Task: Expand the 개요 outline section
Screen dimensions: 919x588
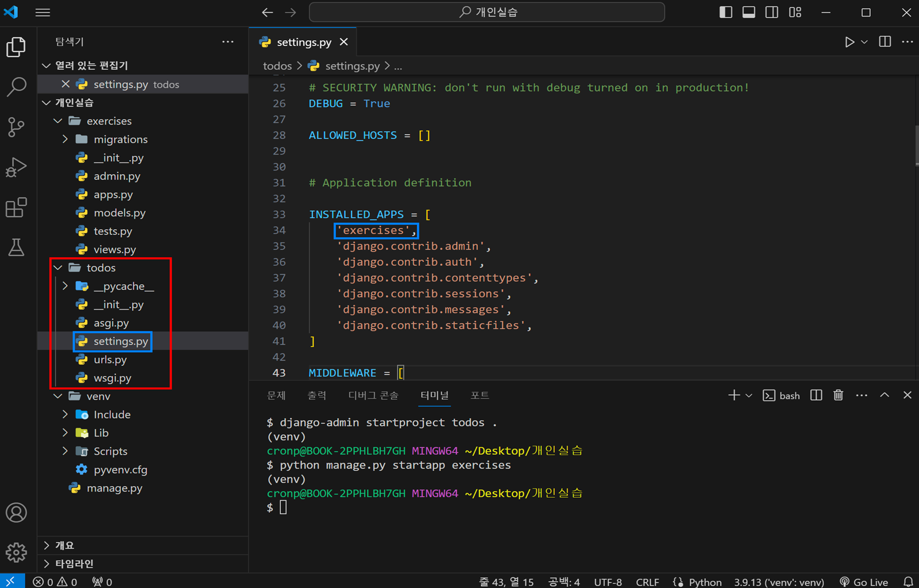Action: point(143,546)
